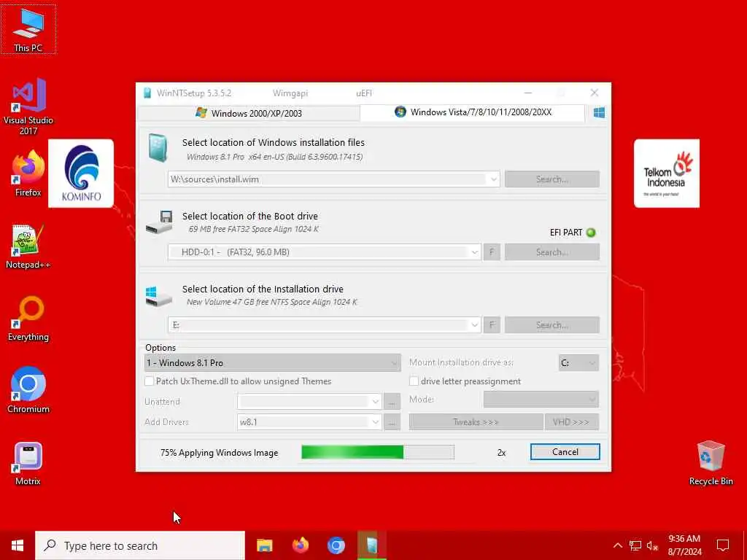The image size is (747, 560).
Task: Expand the install.wim path dropdown
Action: point(494,179)
